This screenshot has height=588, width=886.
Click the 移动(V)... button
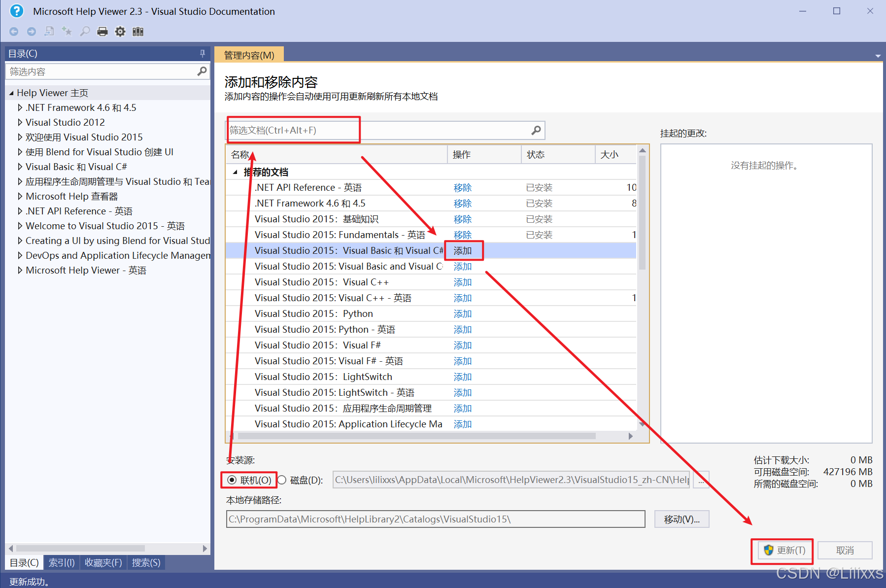click(x=682, y=519)
